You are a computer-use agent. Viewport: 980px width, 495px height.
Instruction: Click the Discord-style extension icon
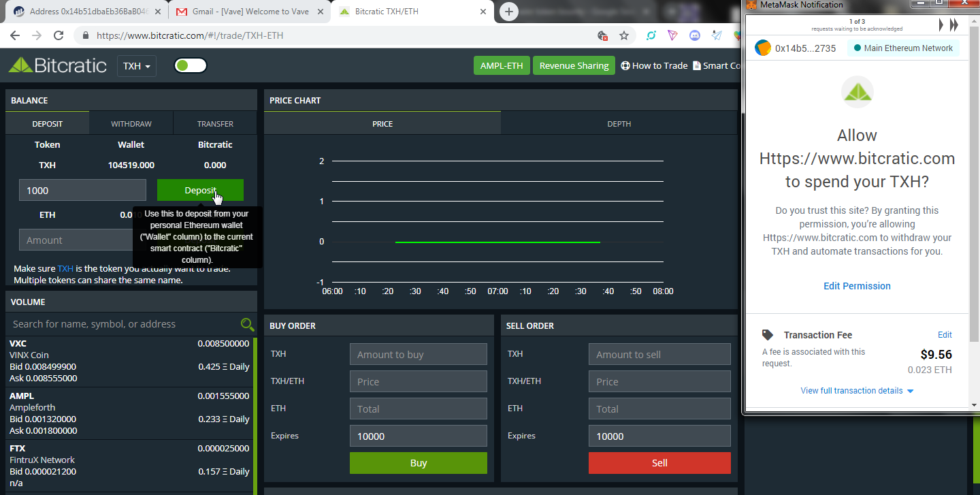tap(695, 35)
